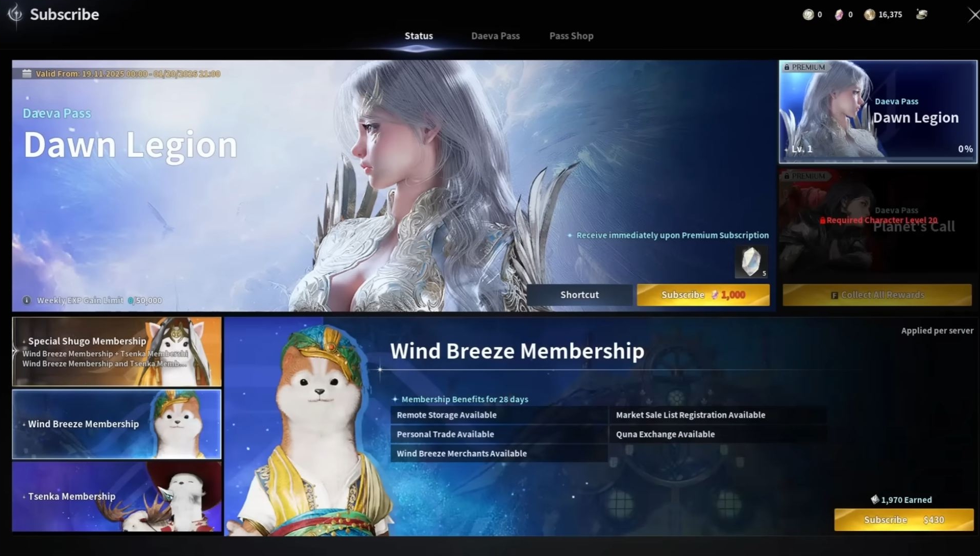The width and height of the screenshot is (980, 556).
Task: Subscribe to Wind Breeze Membership for $430
Action: 903,520
